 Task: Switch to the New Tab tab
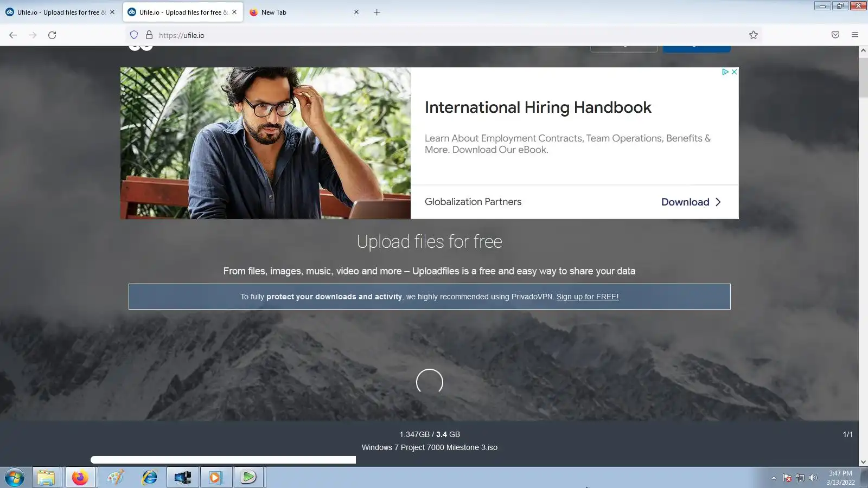304,12
